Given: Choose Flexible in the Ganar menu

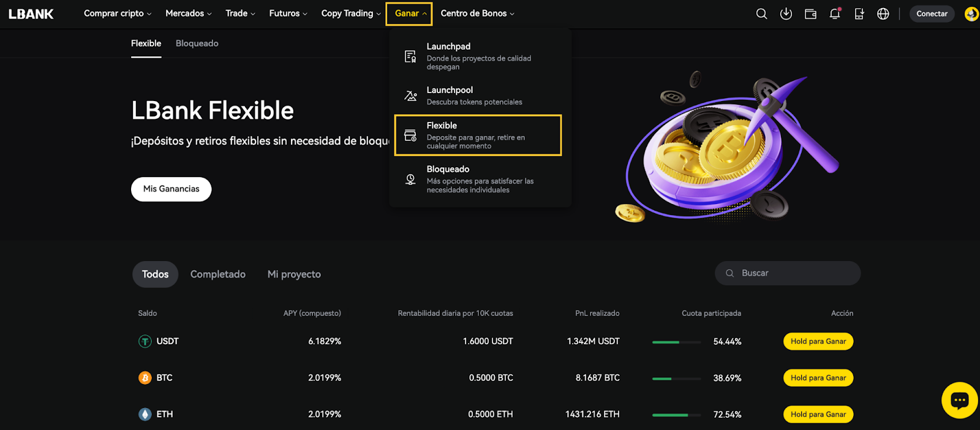Looking at the screenshot, I should [478, 135].
